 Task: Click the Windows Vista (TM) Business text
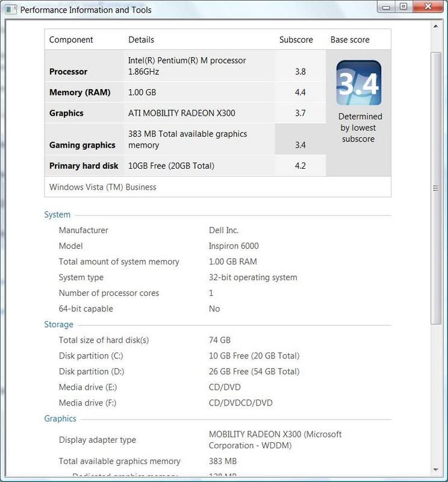(102, 187)
